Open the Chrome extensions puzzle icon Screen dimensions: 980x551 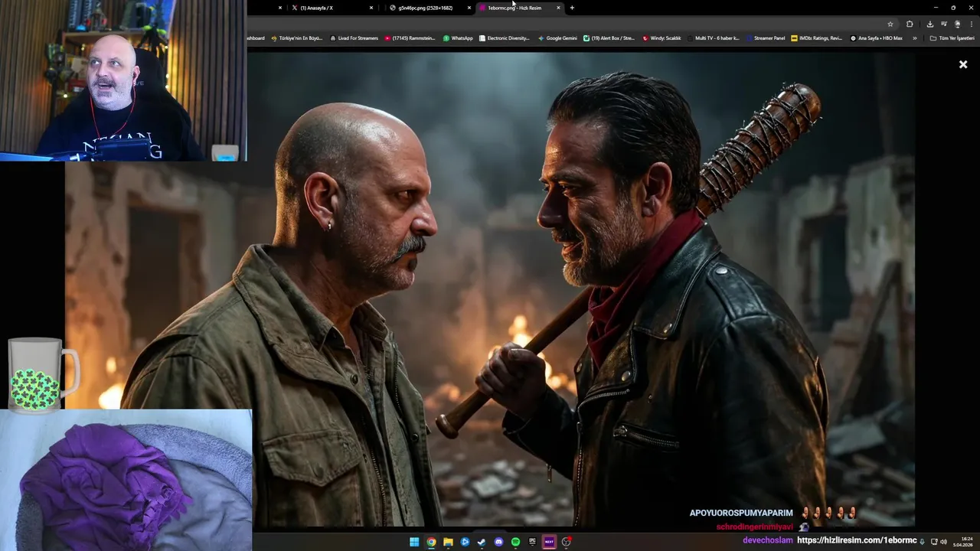point(910,24)
